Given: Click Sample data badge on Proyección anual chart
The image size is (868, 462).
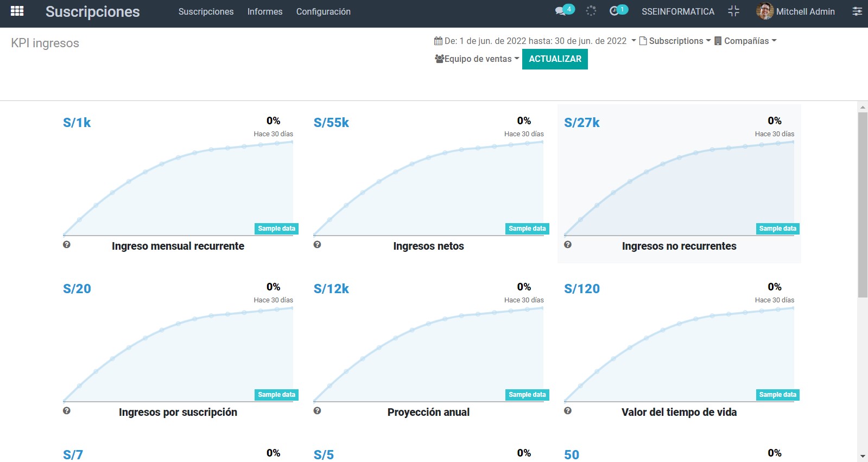Looking at the screenshot, I should 527,395.
